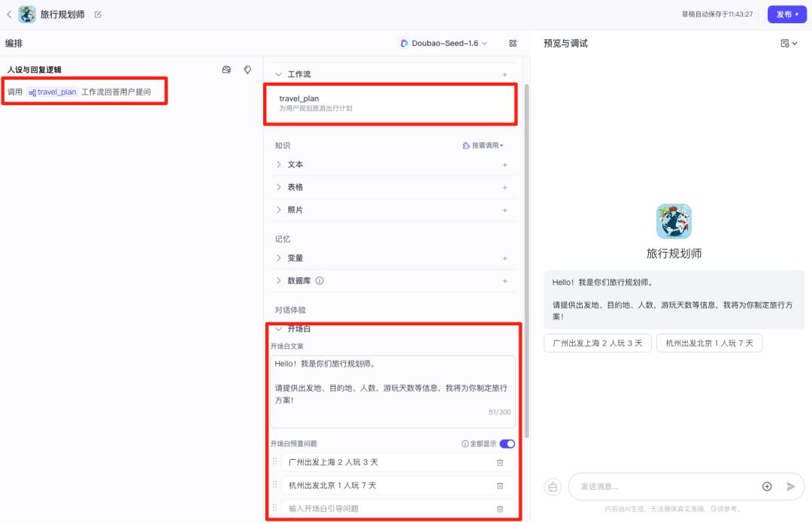The width and height of the screenshot is (812, 523).
Task: Click the prompt optimize icon beside the lightbulb
Action: (226, 69)
